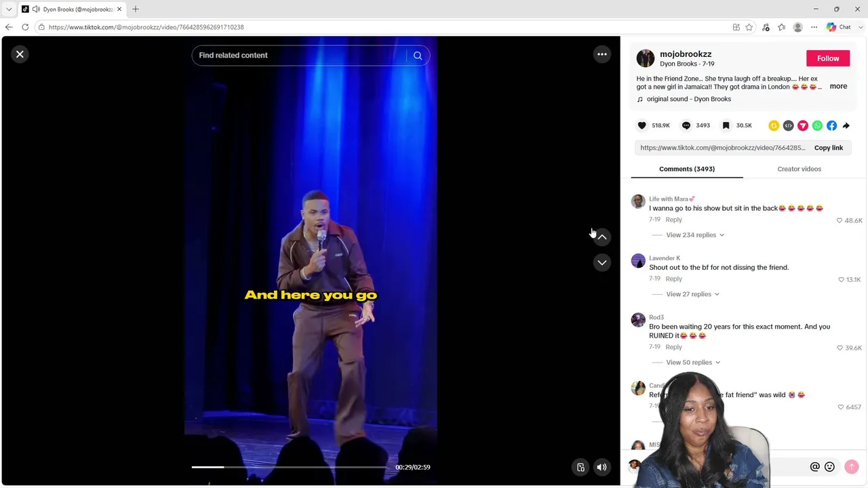The width and height of the screenshot is (868, 488).
Task: Open the Rod3 username
Action: 656,317
